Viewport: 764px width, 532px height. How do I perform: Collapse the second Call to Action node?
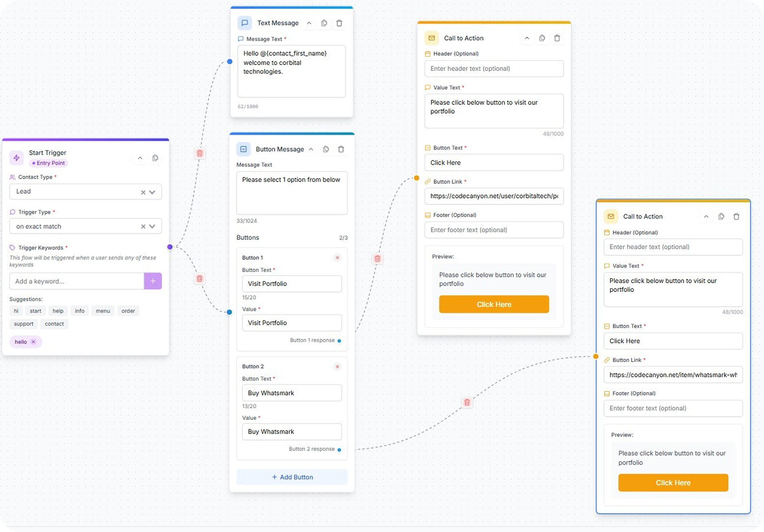[x=706, y=216]
